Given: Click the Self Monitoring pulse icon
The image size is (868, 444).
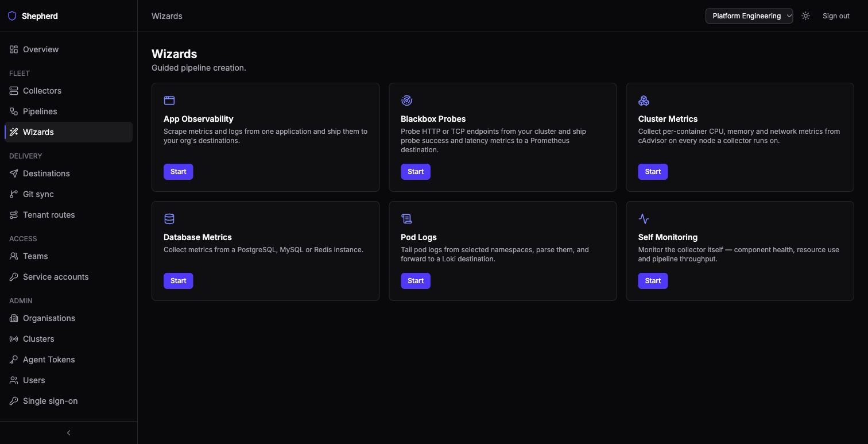Looking at the screenshot, I should (644, 219).
